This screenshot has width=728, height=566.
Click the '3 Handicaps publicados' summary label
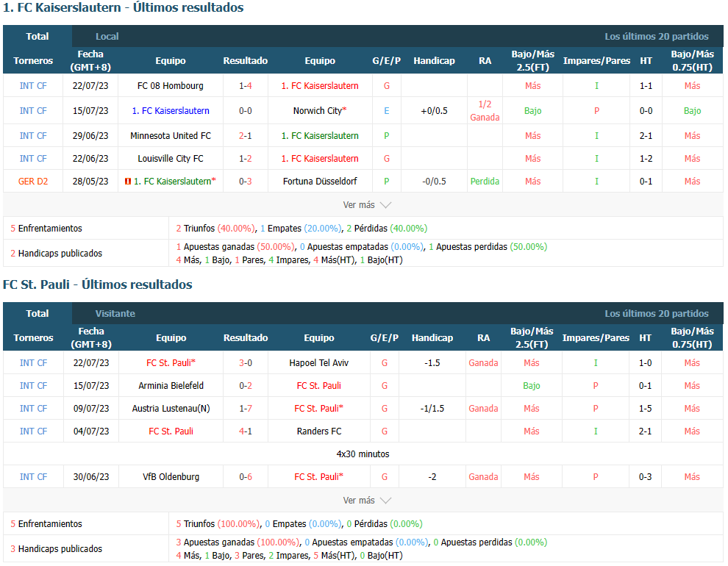[56, 549]
